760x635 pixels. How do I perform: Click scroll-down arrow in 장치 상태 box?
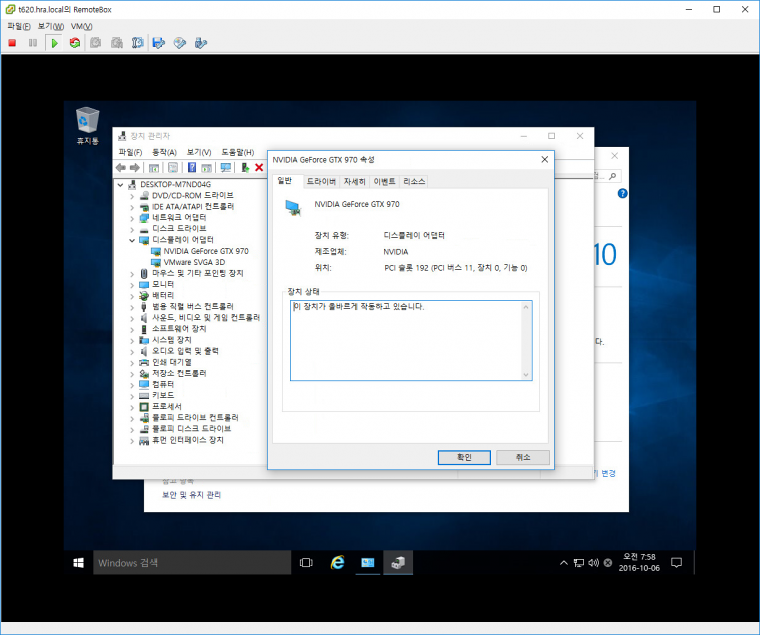click(526, 375)
